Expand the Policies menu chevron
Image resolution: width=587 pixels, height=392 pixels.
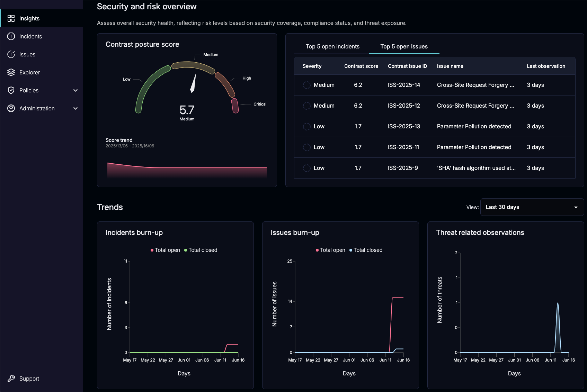75,90
